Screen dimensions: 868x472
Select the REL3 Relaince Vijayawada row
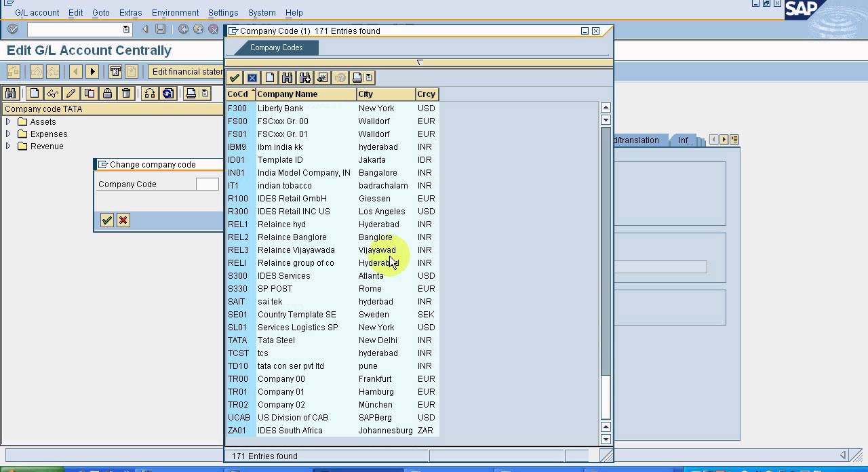(333, 250)
